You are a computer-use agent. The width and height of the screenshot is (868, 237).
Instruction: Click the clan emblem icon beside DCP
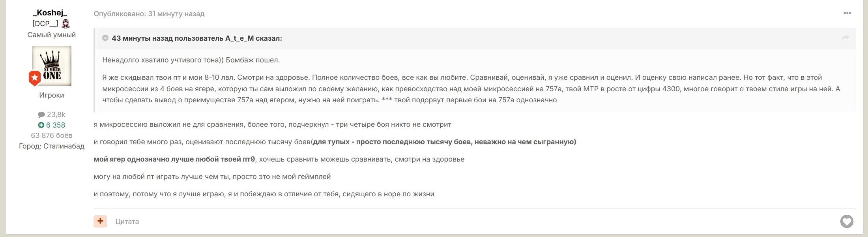tap(66, 24)
